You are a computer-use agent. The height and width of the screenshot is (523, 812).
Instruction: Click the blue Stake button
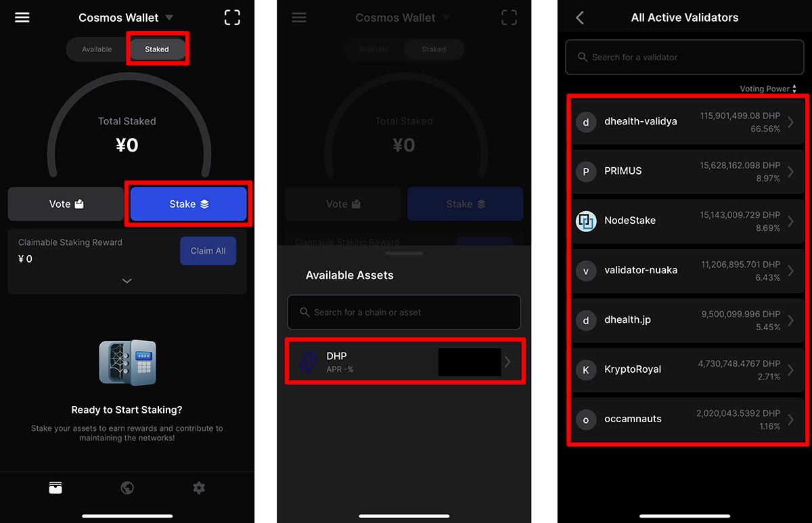click(x=188, y=204)
